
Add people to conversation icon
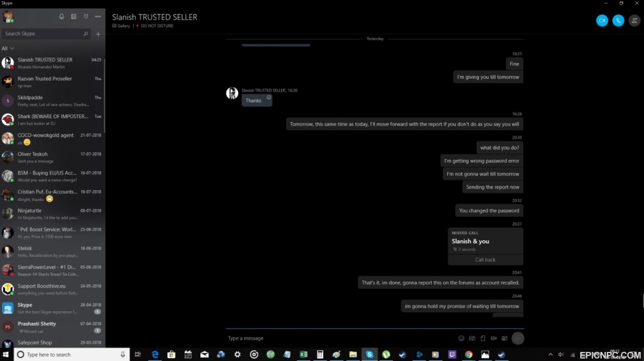pyautogui.click(x=634, y=21)
